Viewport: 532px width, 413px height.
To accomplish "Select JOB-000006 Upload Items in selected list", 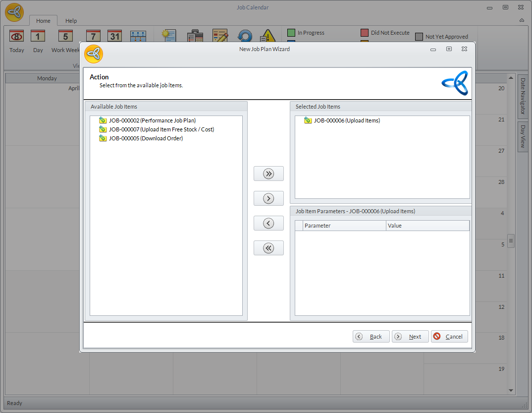I will point(346,120).
